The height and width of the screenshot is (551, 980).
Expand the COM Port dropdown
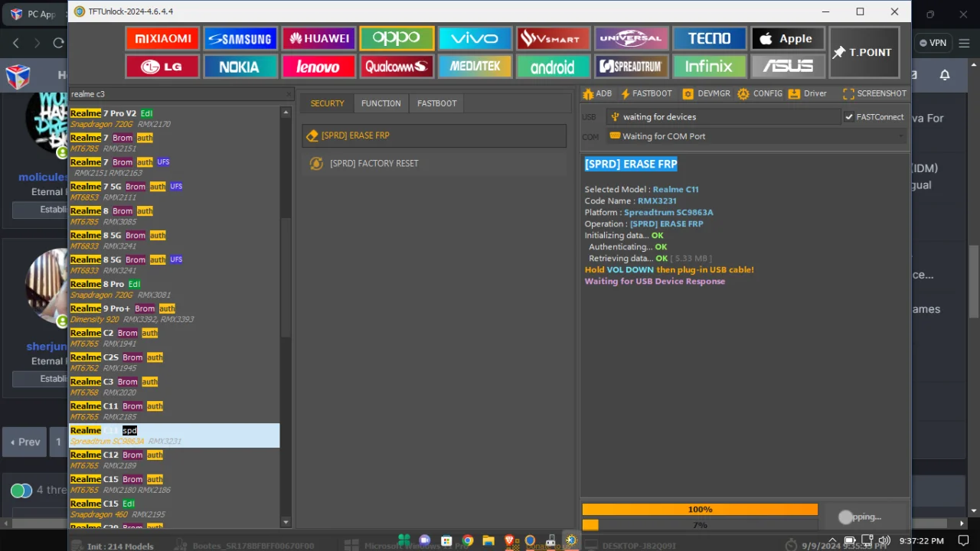(756, 136)
